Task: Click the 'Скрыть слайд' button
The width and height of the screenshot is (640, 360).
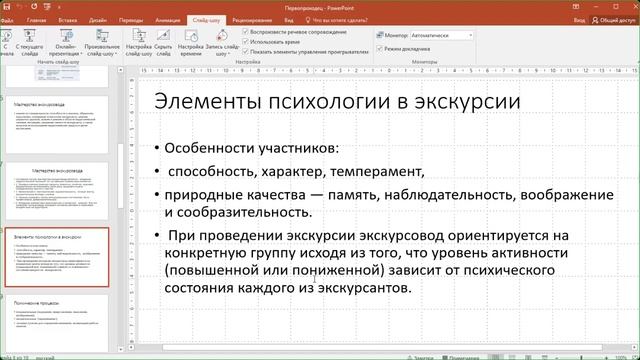Action: click(x=163, y=42)
